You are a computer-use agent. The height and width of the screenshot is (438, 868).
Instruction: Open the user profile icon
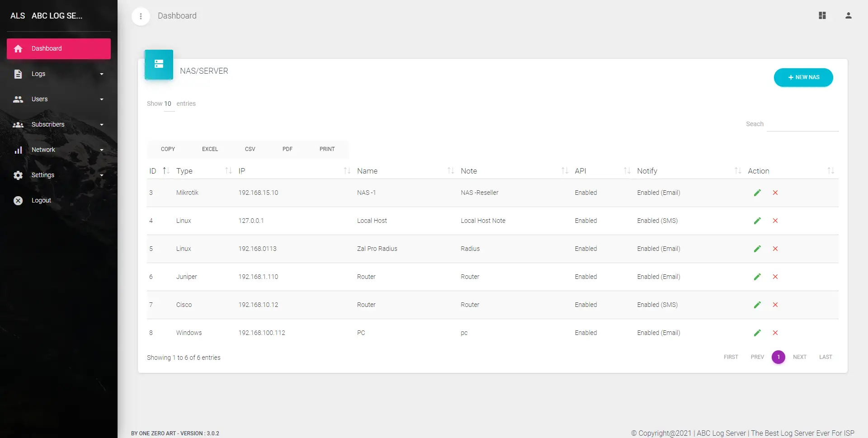(x=849, y=15)
